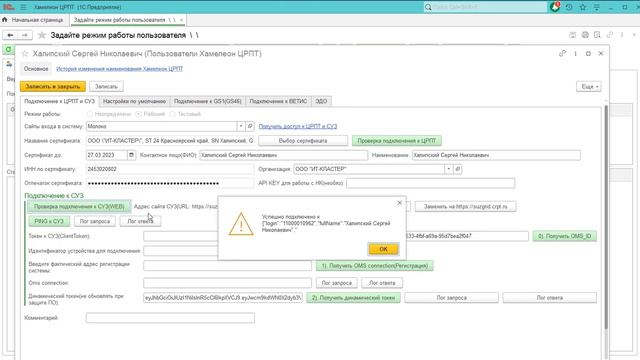640x360 pixels.
Task: Confirm the message with OK
Action: pyautogui.click(x=383, y=249)
